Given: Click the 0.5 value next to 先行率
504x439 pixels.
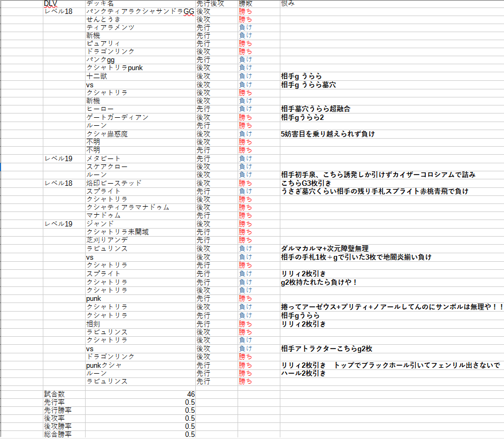Looking at the screenshot, I should point(141,402).
